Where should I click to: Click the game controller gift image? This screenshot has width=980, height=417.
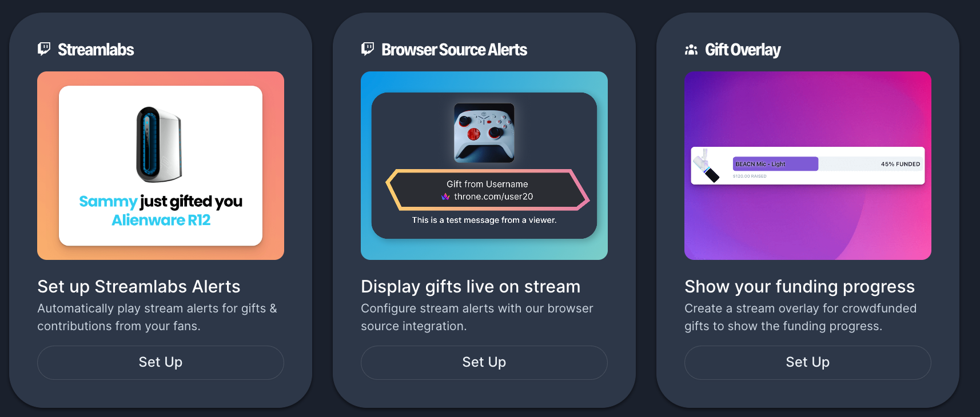coord(484,133)
